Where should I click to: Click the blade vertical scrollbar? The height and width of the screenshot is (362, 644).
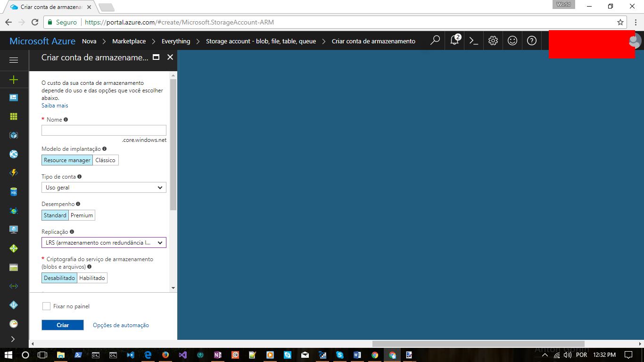(173, 144)
